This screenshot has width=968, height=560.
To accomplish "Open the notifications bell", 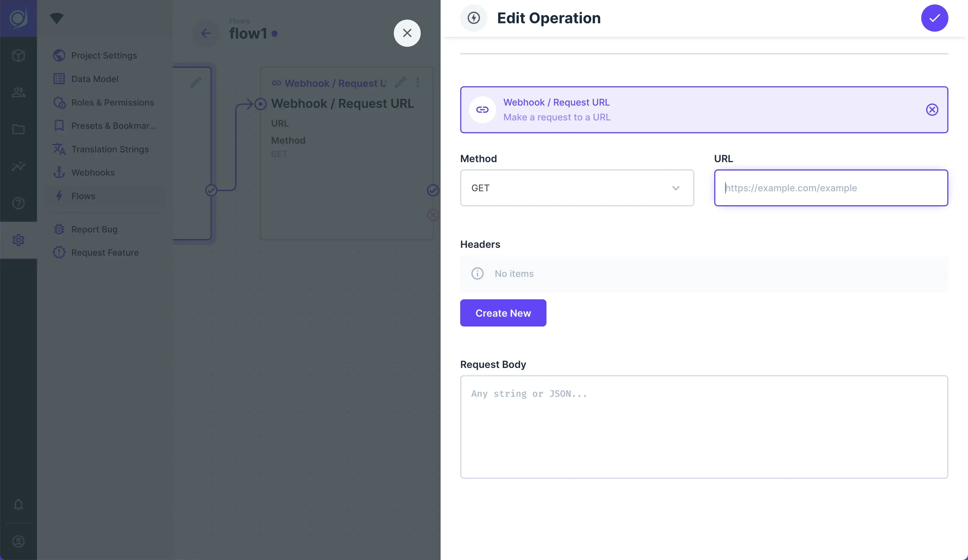I will 18,504.
